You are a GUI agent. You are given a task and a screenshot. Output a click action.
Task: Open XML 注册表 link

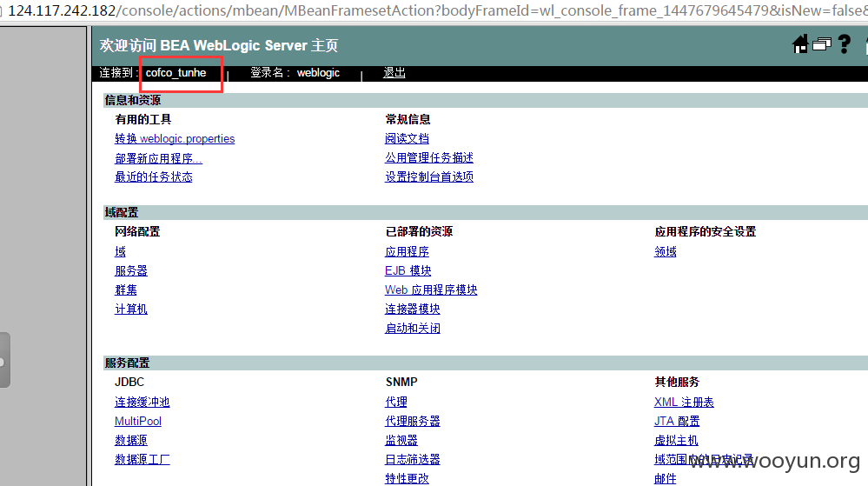tap(684, 402)
